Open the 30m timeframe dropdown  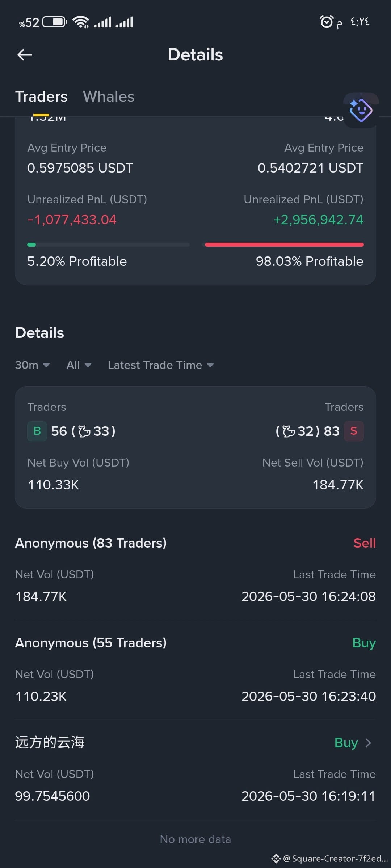point(32,365)
